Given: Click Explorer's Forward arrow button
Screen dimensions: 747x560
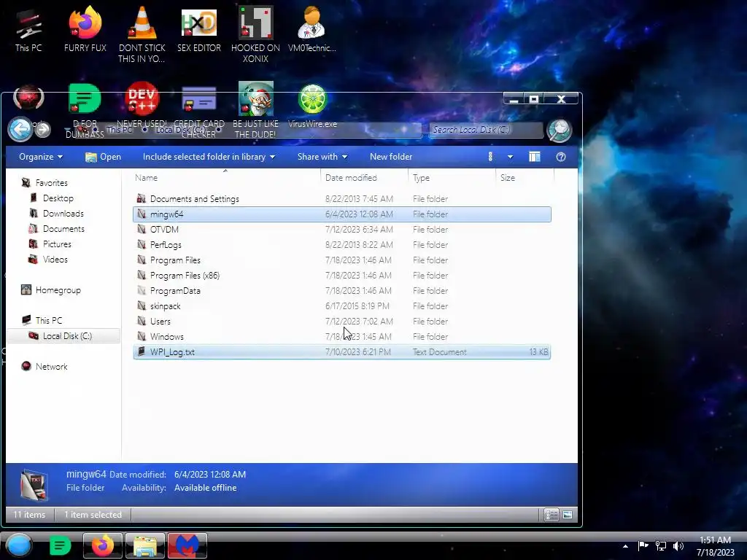Looking at the screenshot, I should coord(43,129).
